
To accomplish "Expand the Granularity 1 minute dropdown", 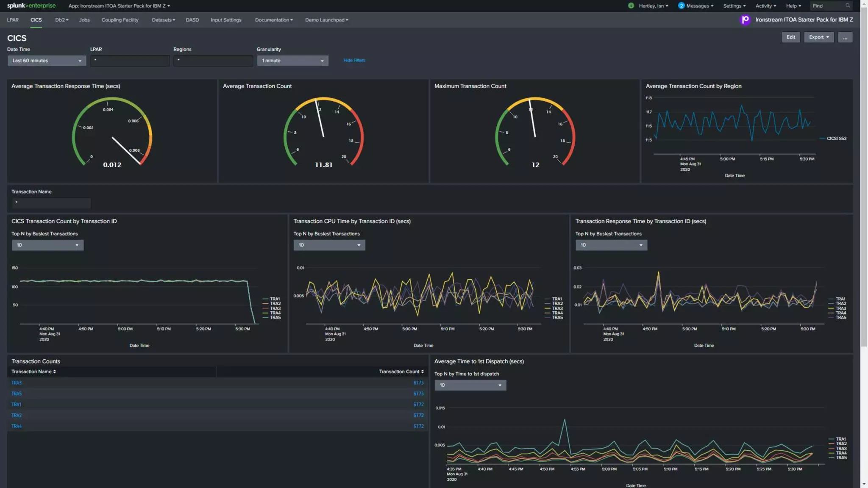I will 292,61.
